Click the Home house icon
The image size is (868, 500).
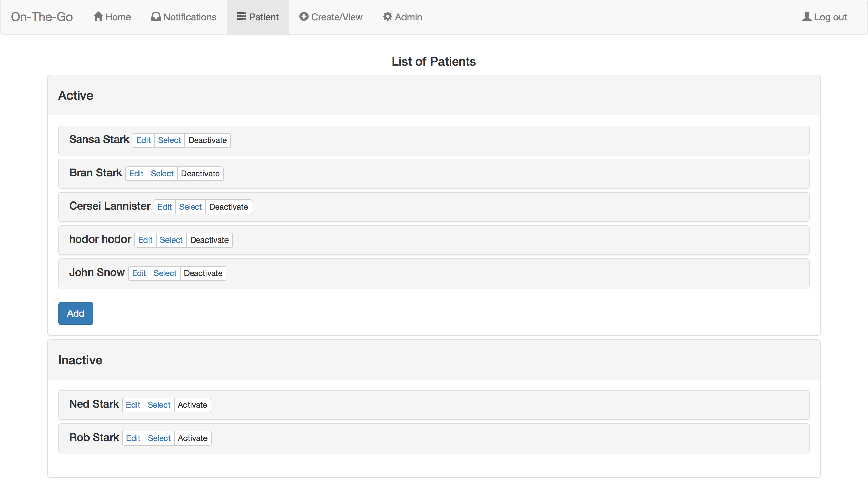(98, 17)
